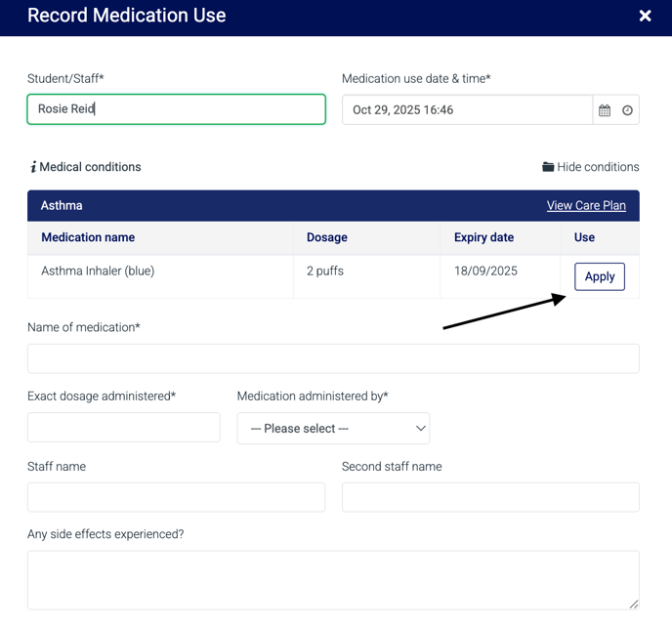Click the Asthma condition header bar

[293, 206]
